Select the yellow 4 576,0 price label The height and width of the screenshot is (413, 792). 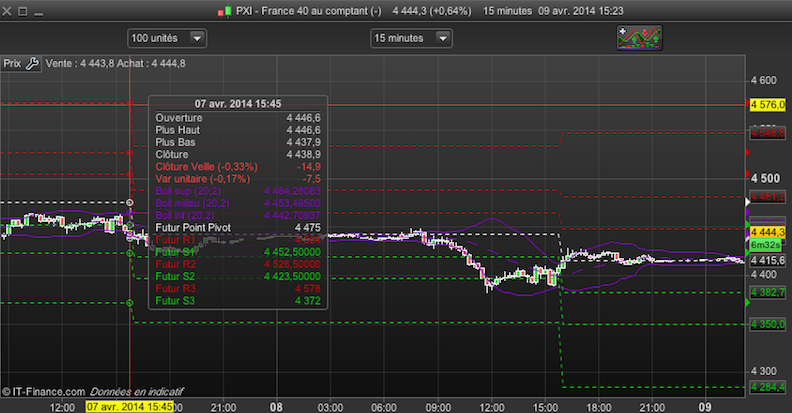point(767,105)
